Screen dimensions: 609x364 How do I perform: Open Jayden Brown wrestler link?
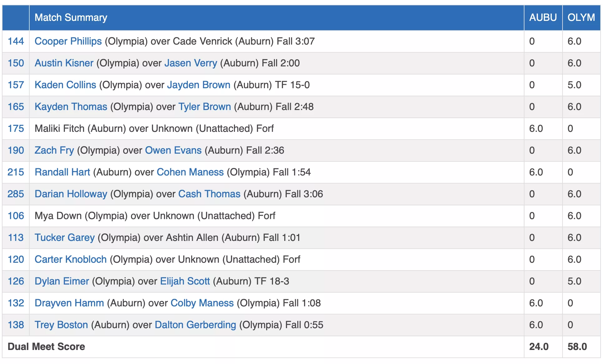pyautogui.click(x=199, y=85)
